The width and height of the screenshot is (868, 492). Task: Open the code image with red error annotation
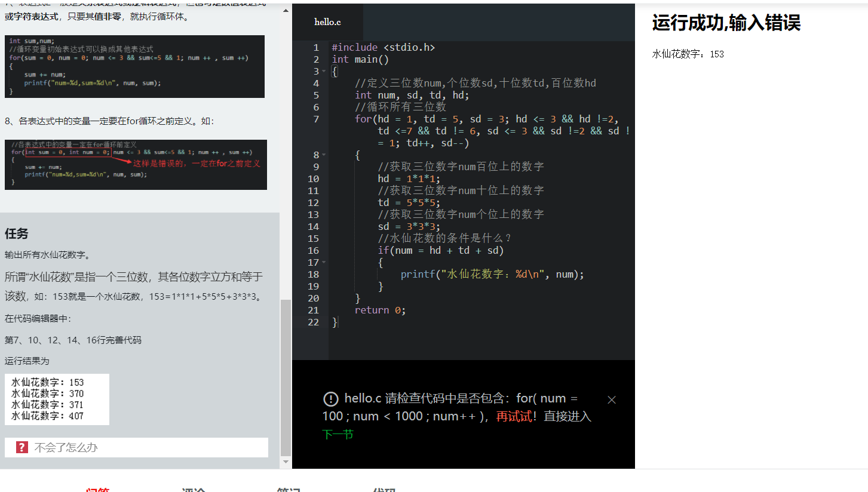click(136, 165)
